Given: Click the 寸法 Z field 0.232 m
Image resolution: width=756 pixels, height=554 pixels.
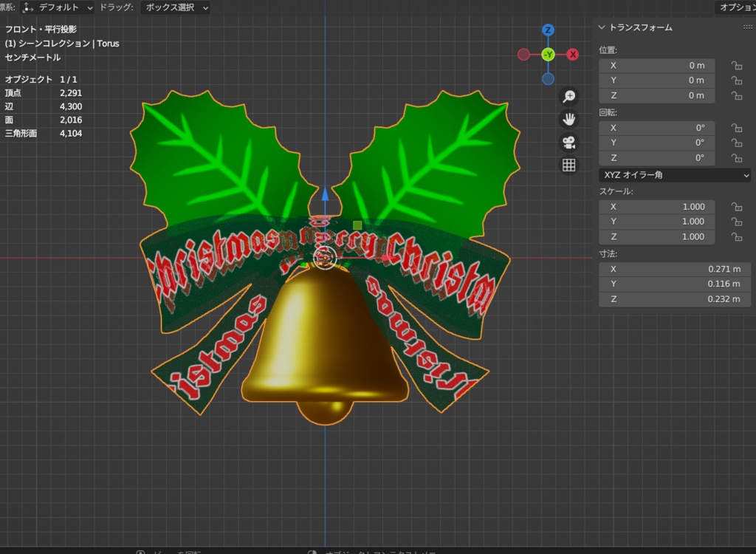Looking at the screenshot, I should (x=675, y=299).
